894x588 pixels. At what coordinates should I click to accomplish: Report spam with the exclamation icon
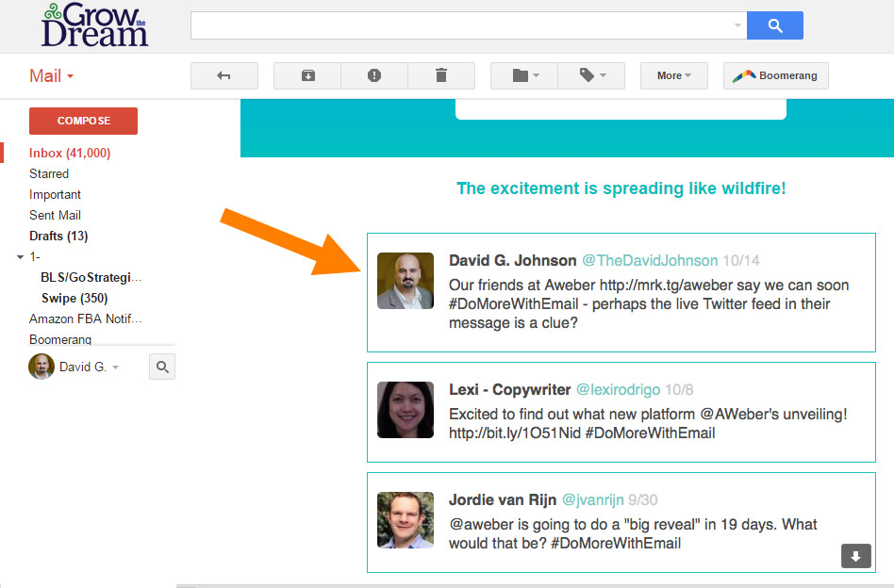(374, 75)
